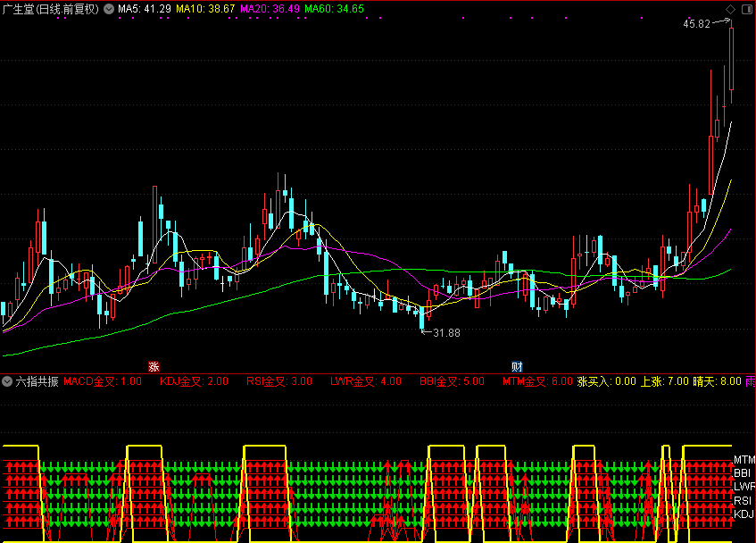Click the MTM金叉: 6.00 value
The image size is (756, 543).
[537, 381]
